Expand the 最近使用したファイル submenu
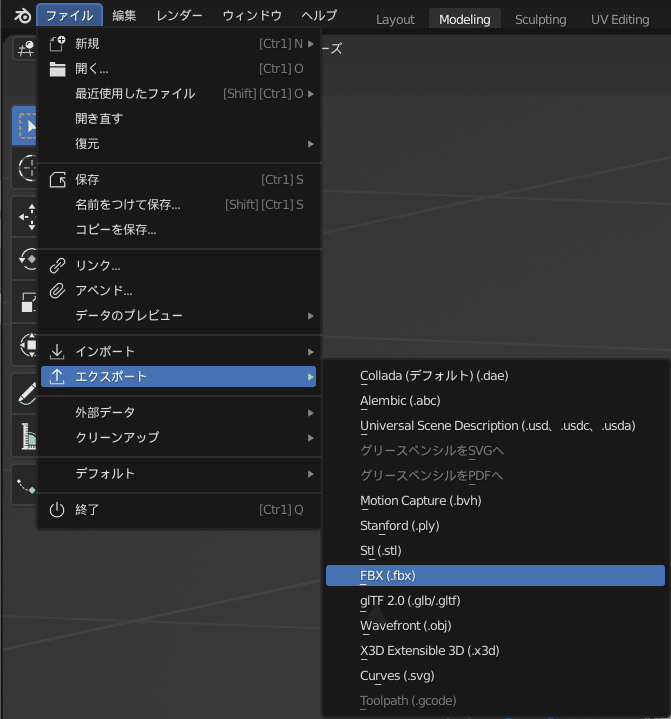 point(179,94)
